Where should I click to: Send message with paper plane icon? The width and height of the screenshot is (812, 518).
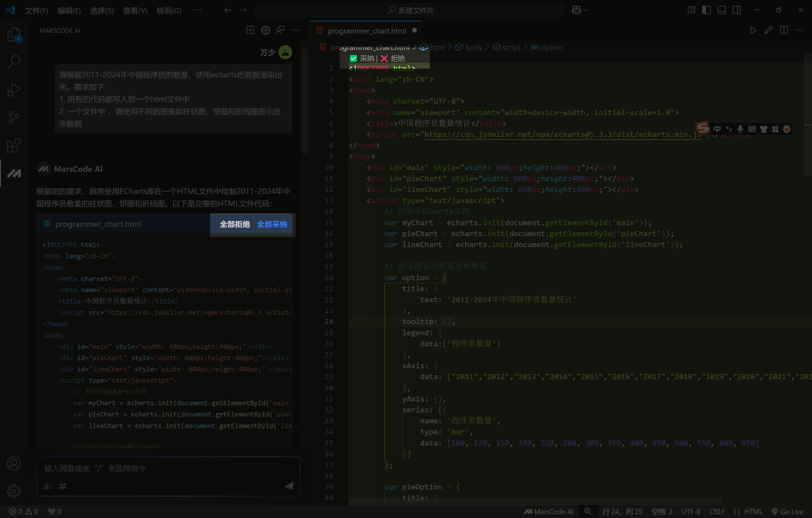pos(289,486)
